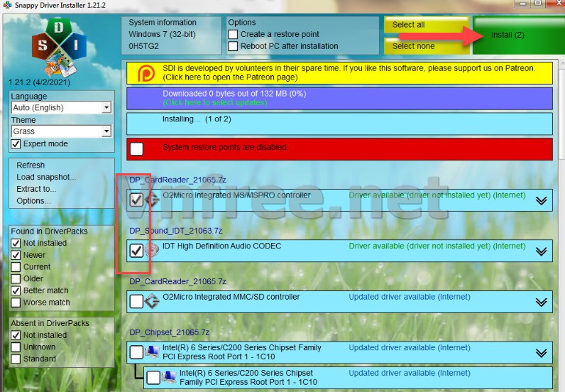
Task: Click the IDT High Definition Audio speaker icon
Action: [152, 250]
